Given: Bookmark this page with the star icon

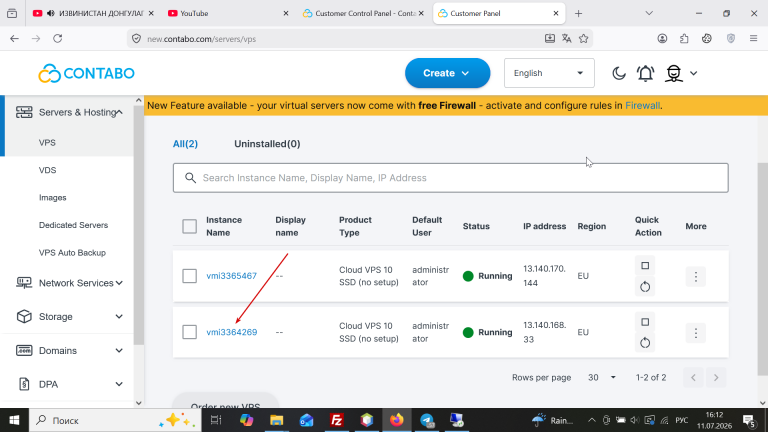Looking at the screenshot, I should pyautogui.click(x=583, y=39).
